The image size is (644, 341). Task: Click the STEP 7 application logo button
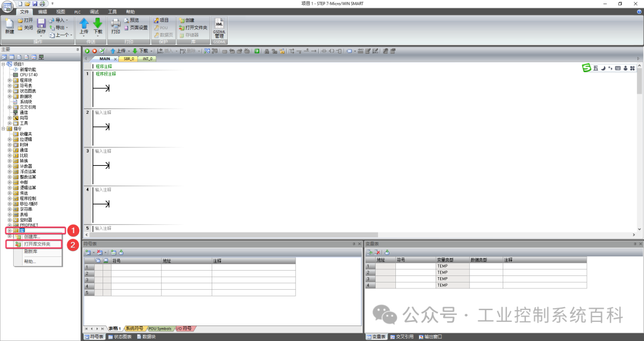pos(7,6)
